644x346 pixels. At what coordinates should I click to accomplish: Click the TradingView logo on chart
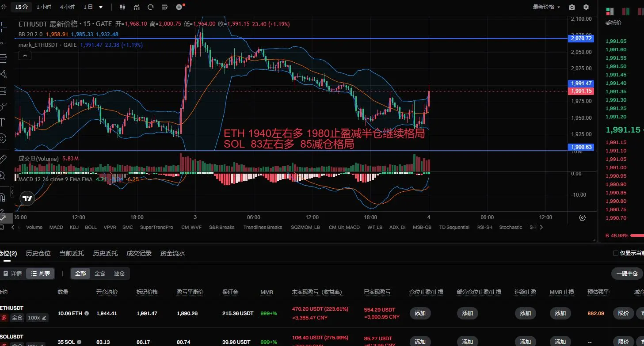coord(27,199)
